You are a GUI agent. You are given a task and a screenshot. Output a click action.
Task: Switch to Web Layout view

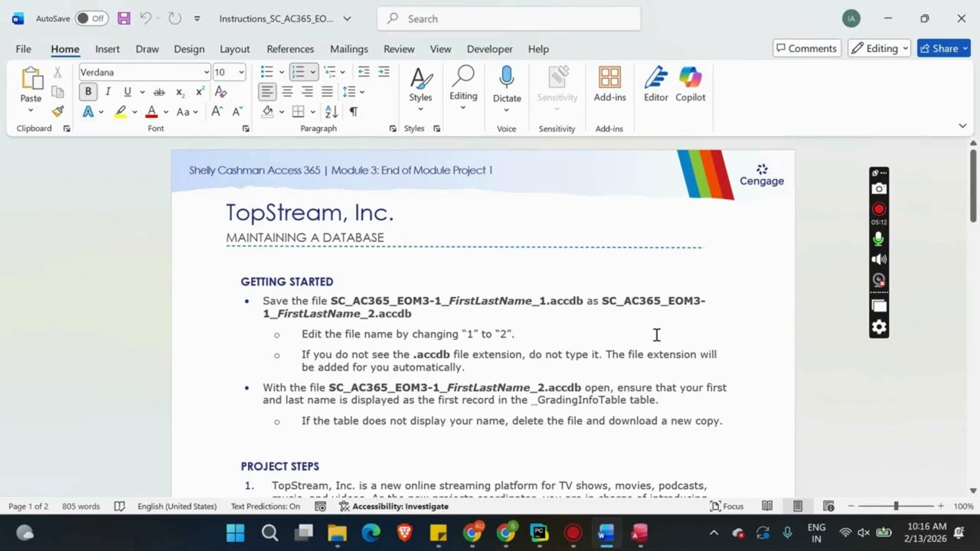828,507
